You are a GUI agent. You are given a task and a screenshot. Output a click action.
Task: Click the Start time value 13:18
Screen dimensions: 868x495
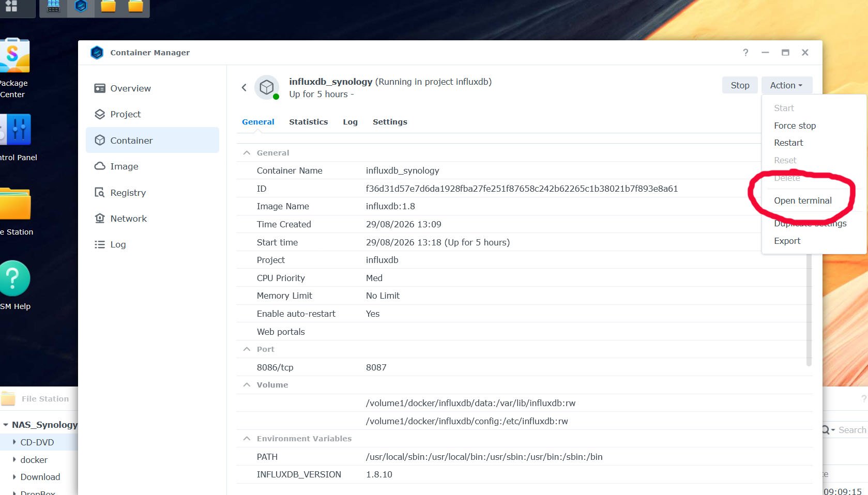pyautogui.click(x=438, y=242)
